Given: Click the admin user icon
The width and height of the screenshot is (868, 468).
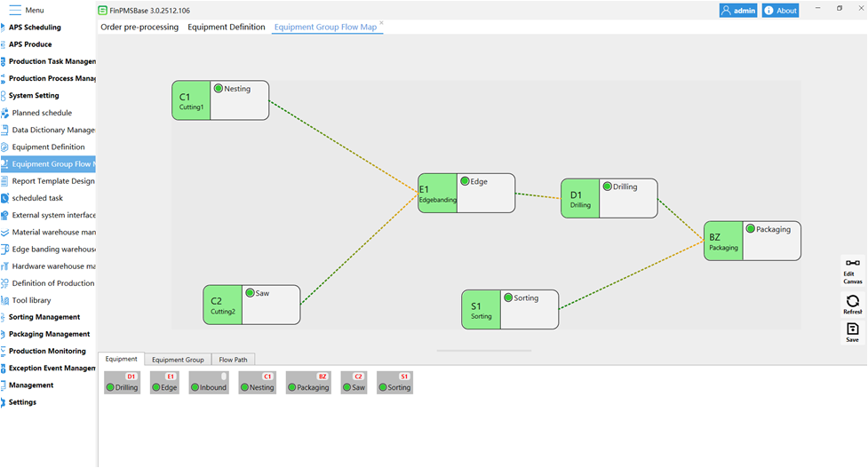Looking at the screenshot, I should pyautogui.click(x=726, y=11).
